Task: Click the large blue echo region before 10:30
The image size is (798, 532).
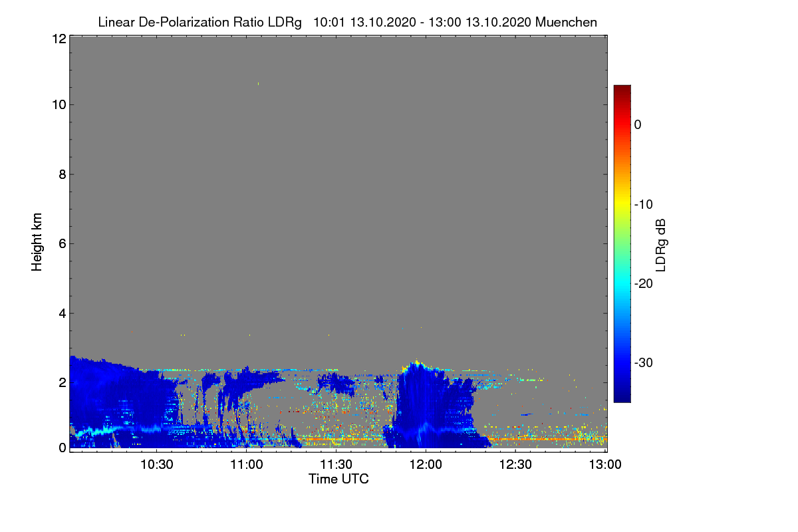Action: coord(113,402)
